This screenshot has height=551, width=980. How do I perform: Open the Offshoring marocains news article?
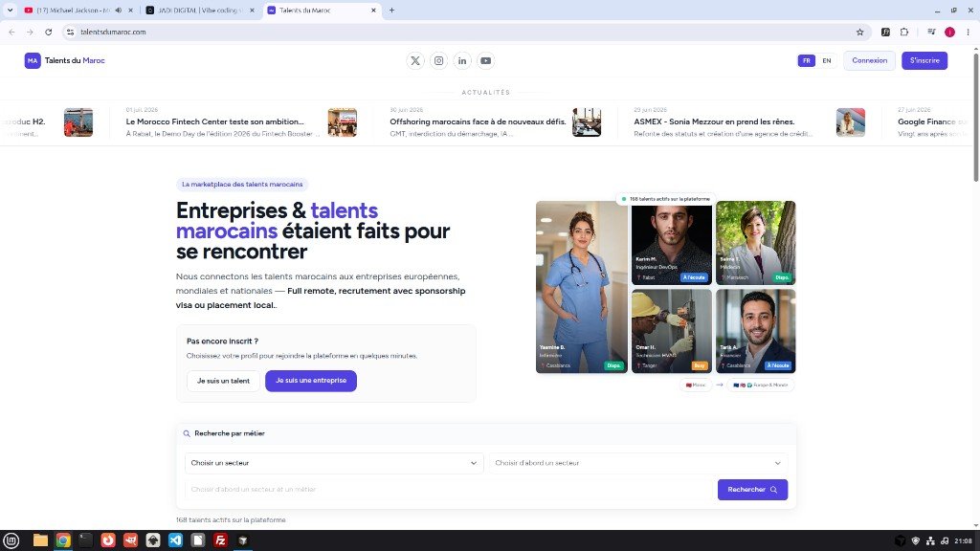tap(478, 121)
